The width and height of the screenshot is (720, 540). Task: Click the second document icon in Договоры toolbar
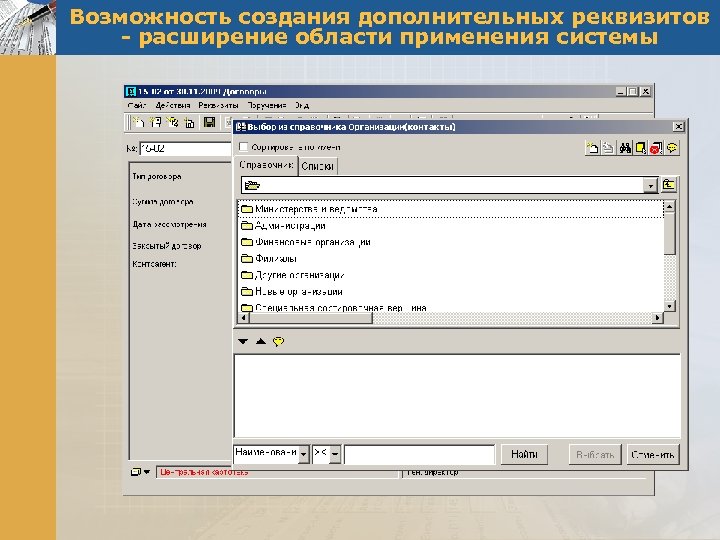click(155, 122)
